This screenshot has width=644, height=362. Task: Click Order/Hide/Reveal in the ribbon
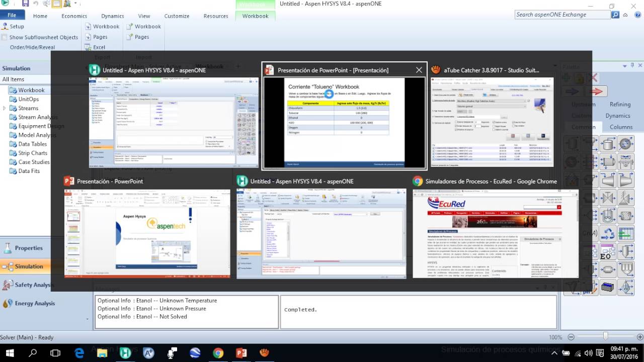point(32,47)
